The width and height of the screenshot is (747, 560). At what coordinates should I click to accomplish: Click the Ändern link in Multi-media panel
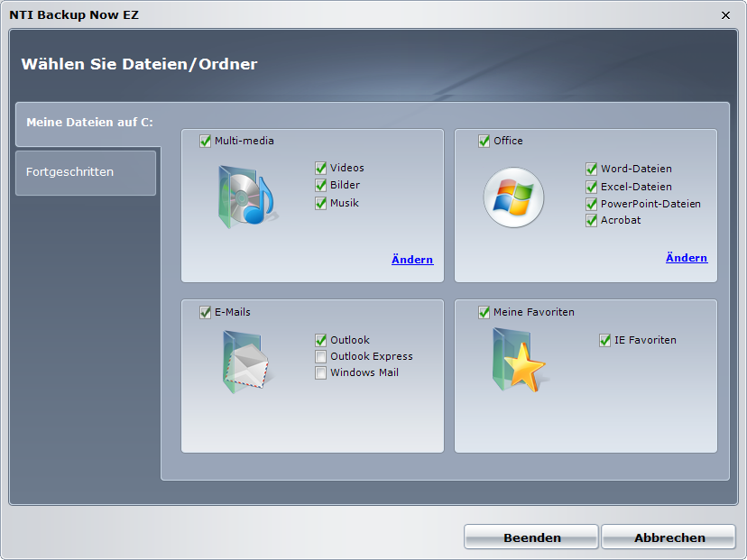pos(412,260)
